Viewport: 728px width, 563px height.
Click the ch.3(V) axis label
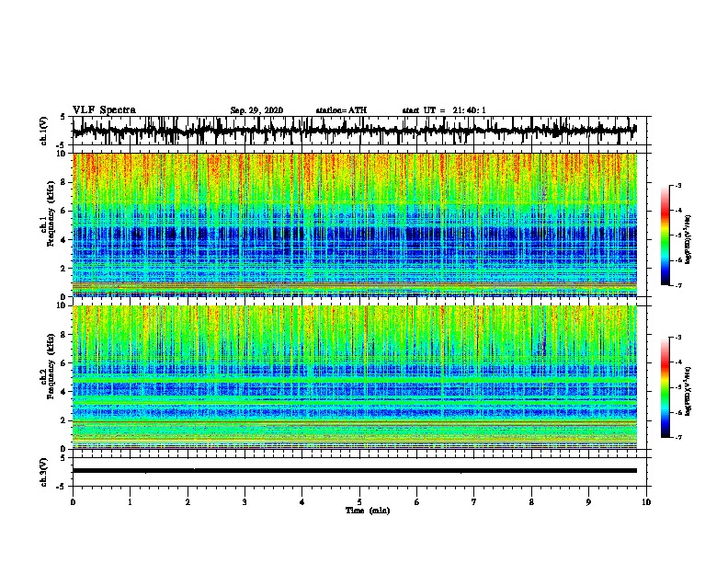44,472
